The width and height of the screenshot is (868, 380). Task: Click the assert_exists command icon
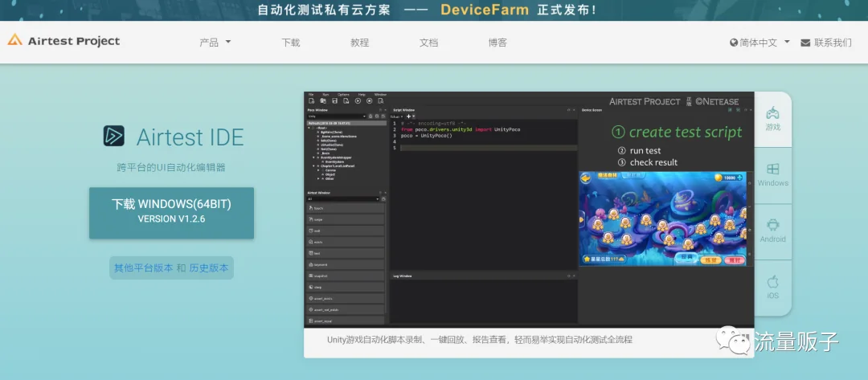pyautogui.click(x=310, y=298)
